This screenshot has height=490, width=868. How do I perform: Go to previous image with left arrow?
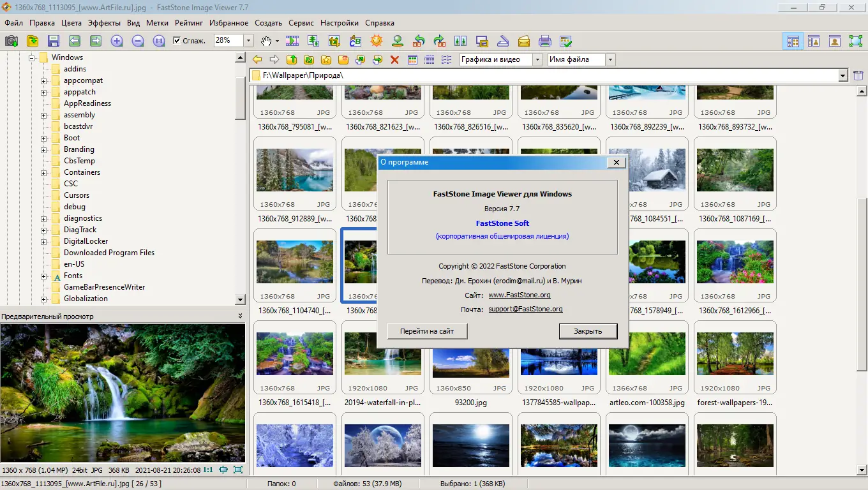point(75,41)
